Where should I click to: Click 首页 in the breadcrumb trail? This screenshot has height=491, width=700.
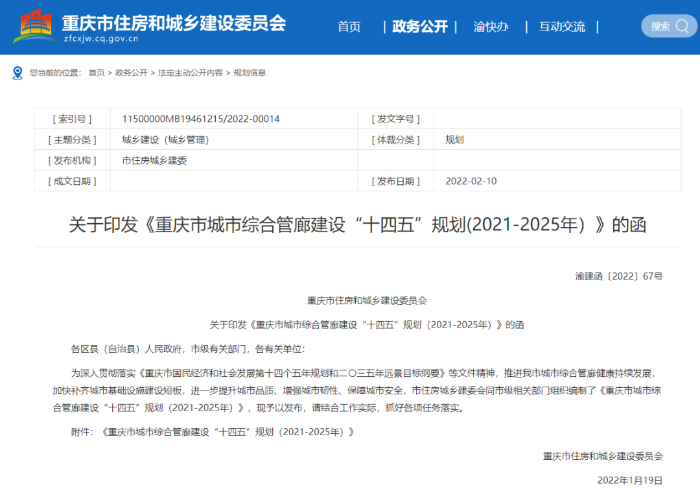(96, 73)
